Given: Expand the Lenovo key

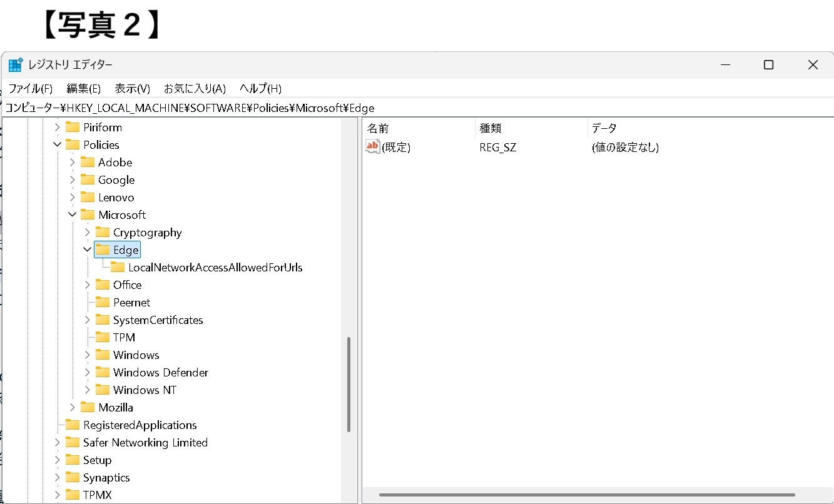Looking at the screenshot, I should coord(73,198).
